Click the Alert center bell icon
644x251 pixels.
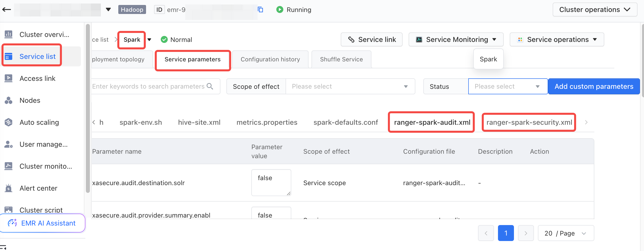click(x=8, y=188)
